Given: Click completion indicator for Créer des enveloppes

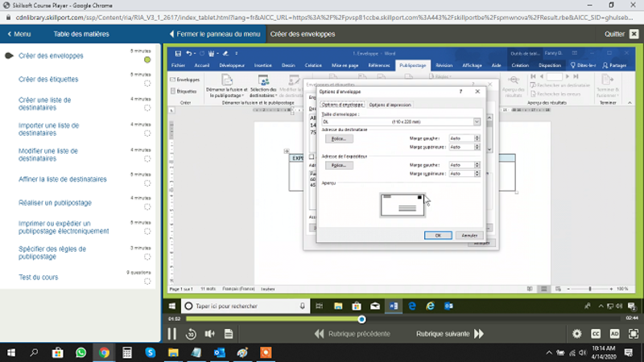Looking at the screenshot, I should click(x=147, y=60).
